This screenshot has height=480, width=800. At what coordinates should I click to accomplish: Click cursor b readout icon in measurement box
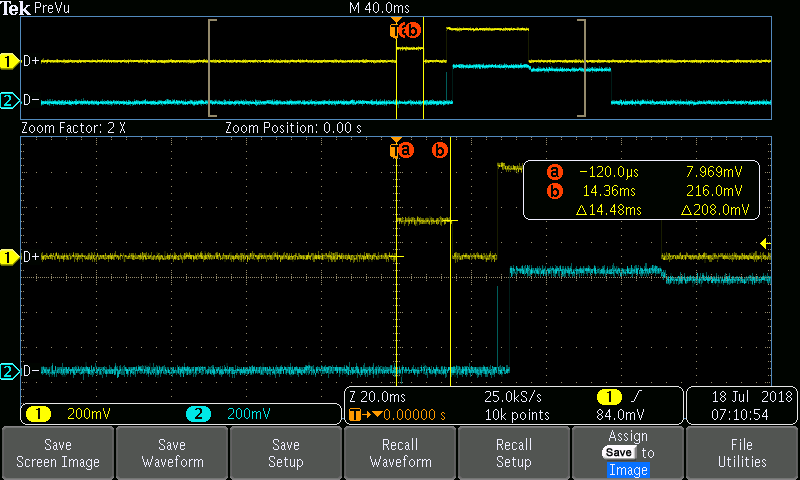click(x=555, y=191)
